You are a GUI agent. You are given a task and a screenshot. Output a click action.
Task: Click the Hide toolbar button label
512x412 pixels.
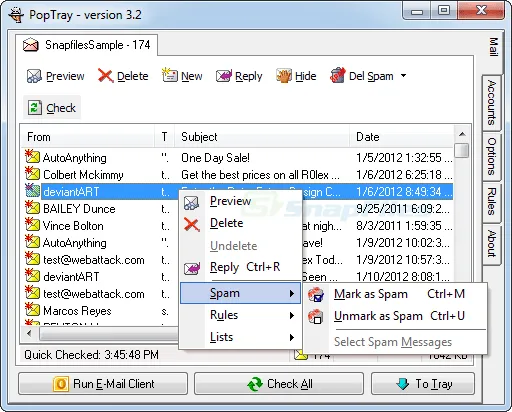(306, 76)
